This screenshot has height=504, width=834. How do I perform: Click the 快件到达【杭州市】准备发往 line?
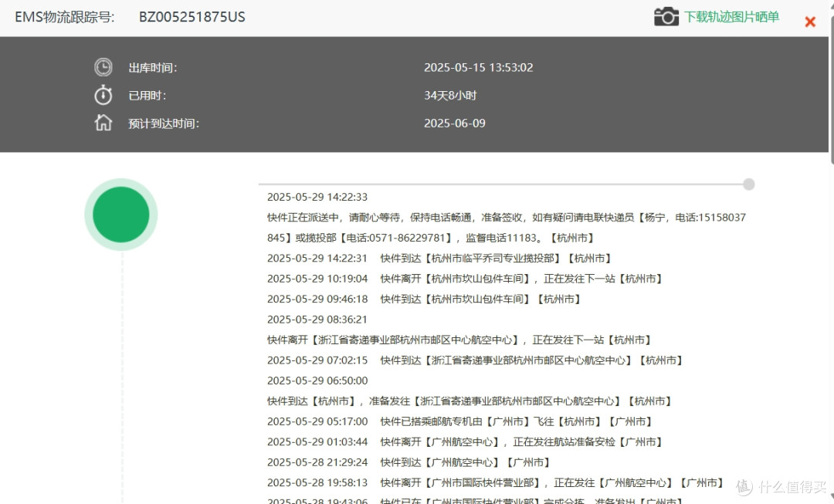click(470, 401)
